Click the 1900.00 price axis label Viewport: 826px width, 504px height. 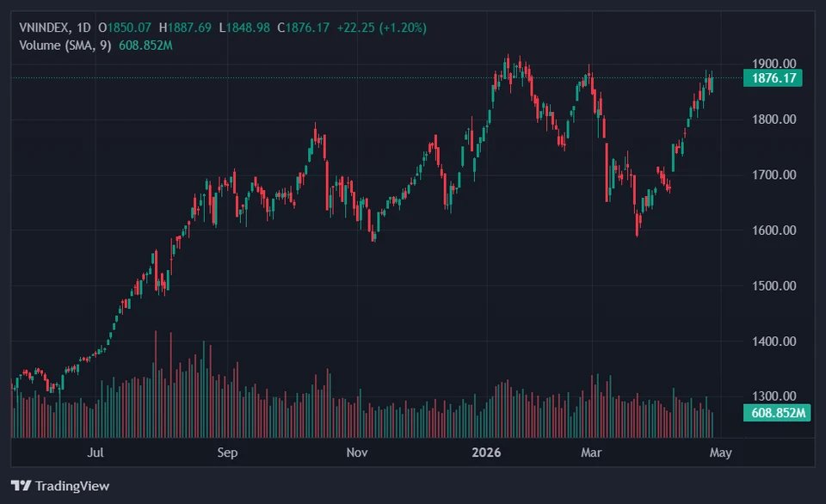tap(773, 64)
